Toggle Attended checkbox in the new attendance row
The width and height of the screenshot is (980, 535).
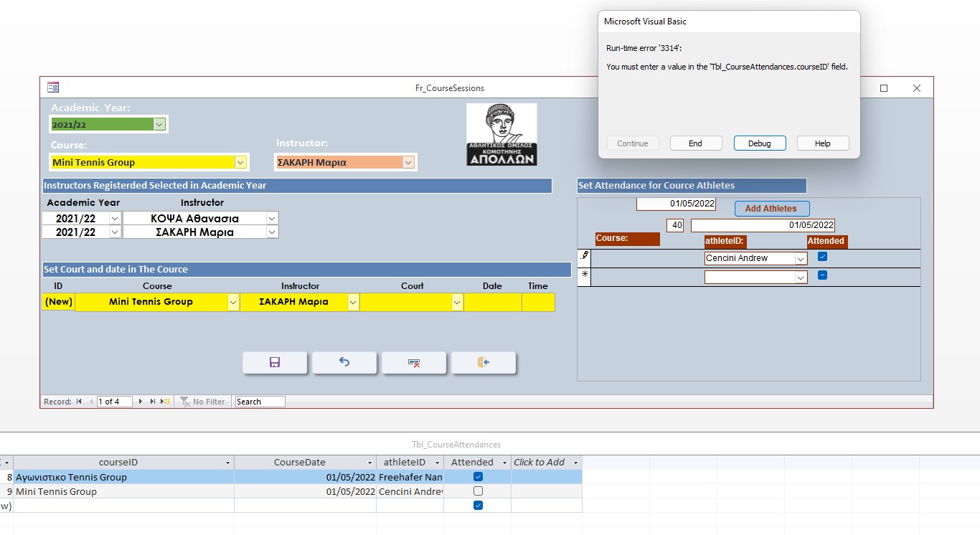tap(823, 275)
